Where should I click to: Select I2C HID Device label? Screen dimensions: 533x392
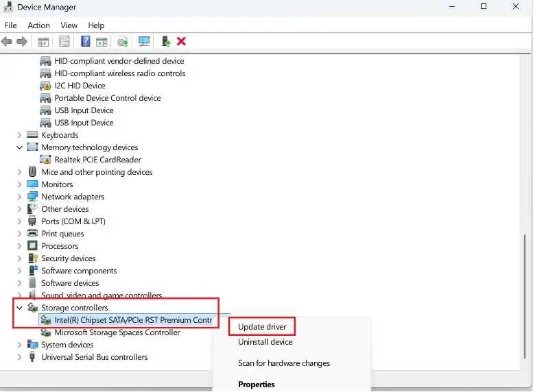coord(80,86)
